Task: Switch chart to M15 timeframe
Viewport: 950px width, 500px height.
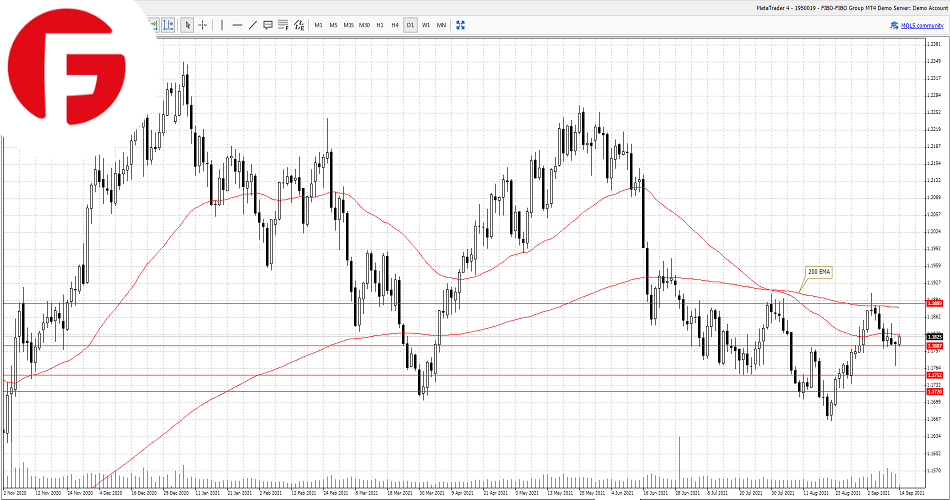Action: (348, 25)
